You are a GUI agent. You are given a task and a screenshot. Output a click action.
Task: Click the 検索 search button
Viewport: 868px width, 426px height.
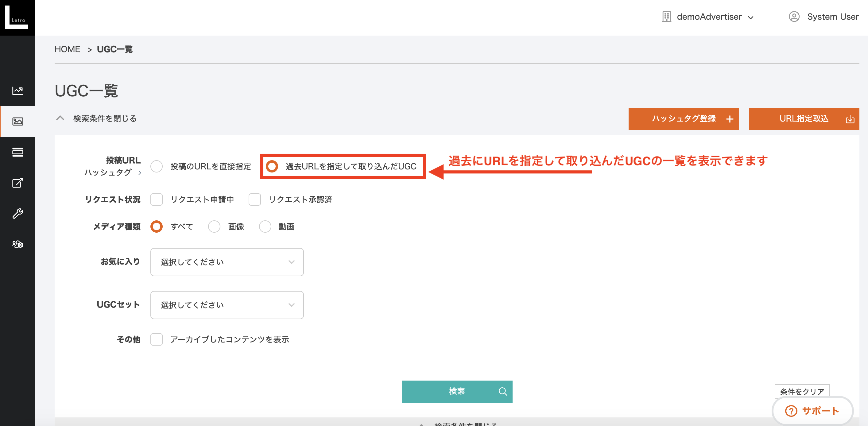[457, 391]
